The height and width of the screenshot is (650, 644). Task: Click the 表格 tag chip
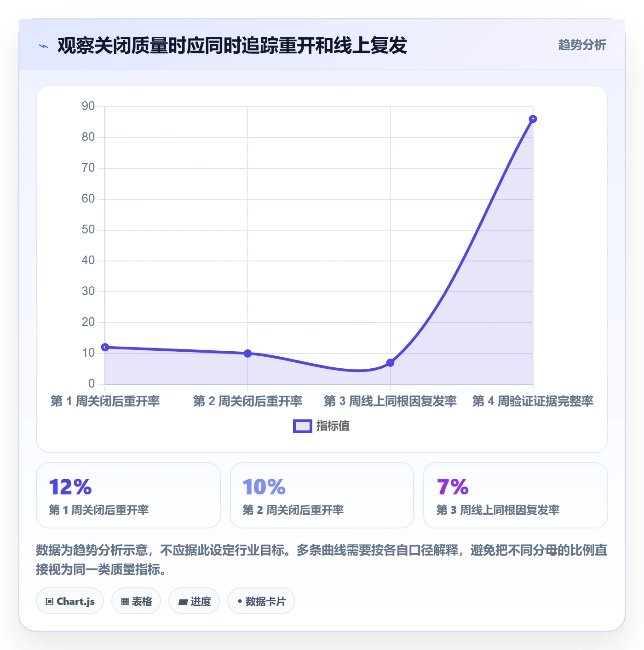[x=136, y=601]
